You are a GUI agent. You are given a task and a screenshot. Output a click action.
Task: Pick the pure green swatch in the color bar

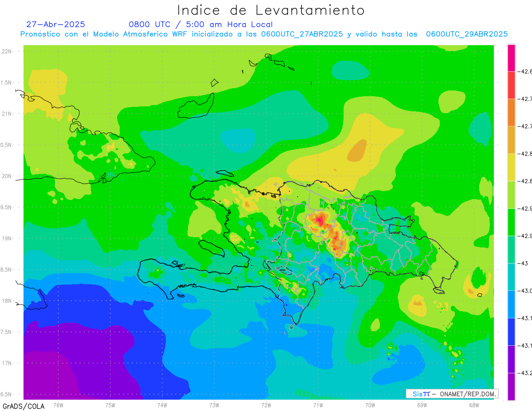pos(511,222)
